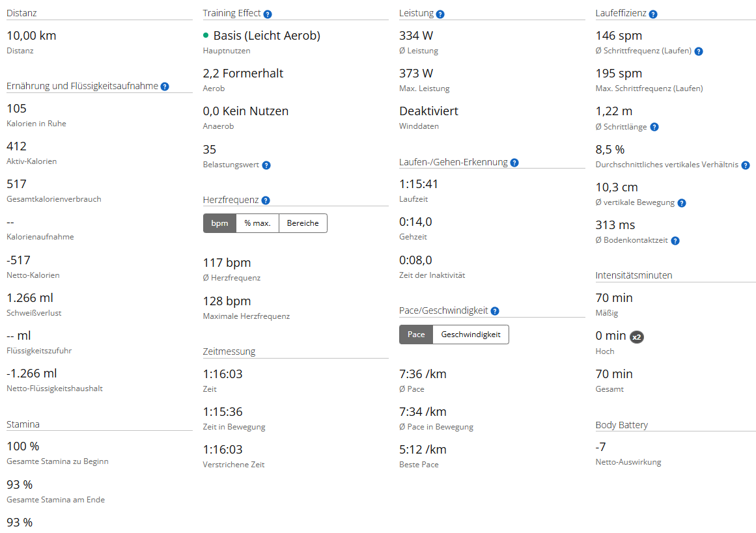Click the 412 Aktiv-Kalorien value
This screenshot has width=756, height=533.
point(16,146)
